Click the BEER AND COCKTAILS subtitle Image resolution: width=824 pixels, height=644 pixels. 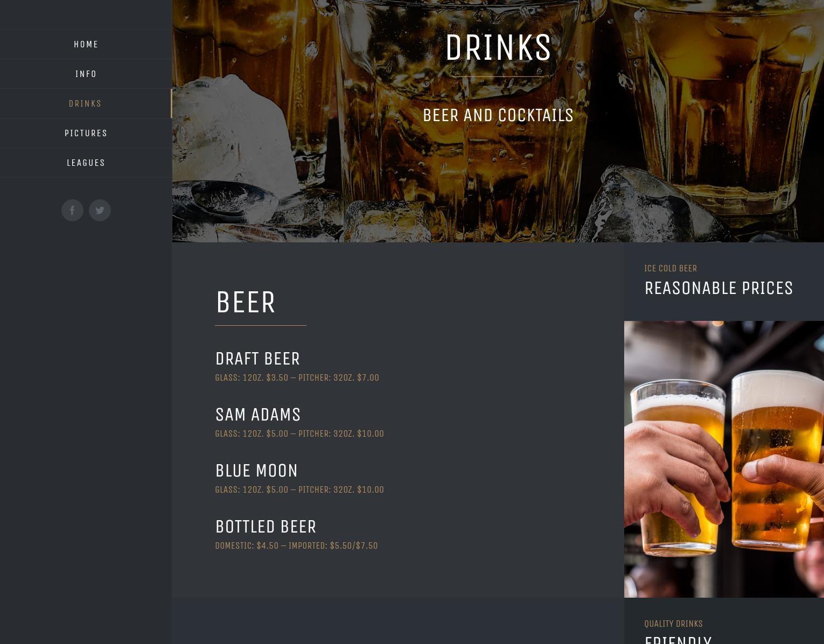click(498, 115)
